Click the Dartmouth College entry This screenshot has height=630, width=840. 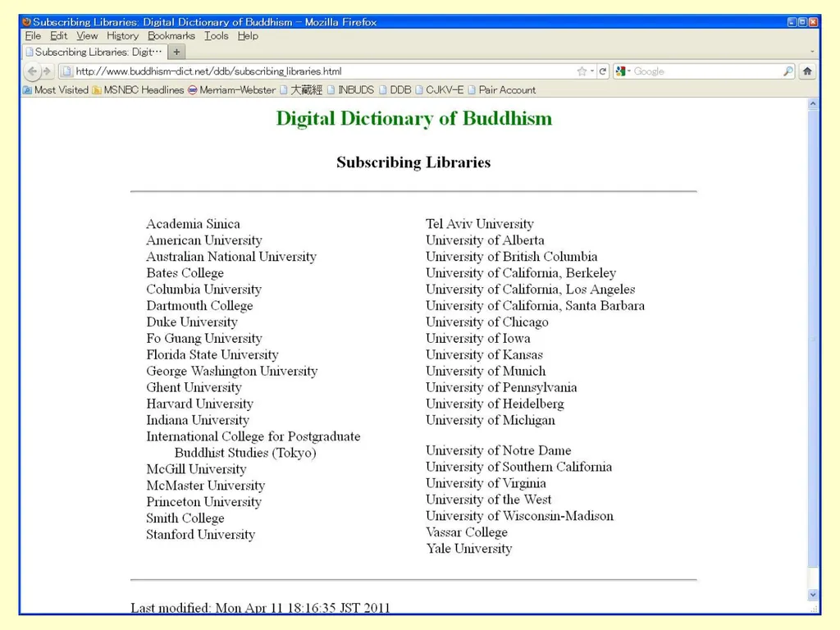199,306
